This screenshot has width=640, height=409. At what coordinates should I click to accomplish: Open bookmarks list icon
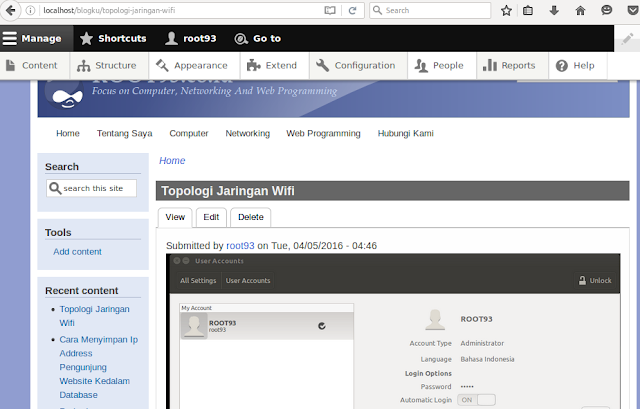tap(528, 11)
